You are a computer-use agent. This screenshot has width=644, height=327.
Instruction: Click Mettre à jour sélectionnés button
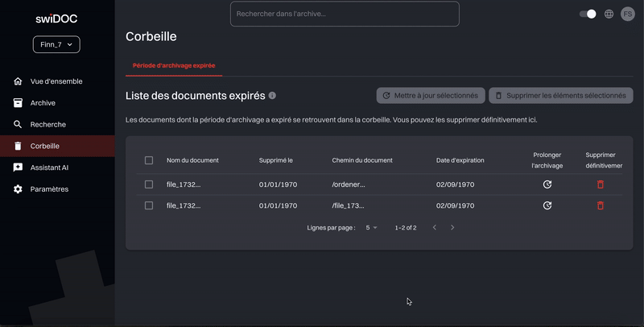pyautogui.click(x=431, y=96)
